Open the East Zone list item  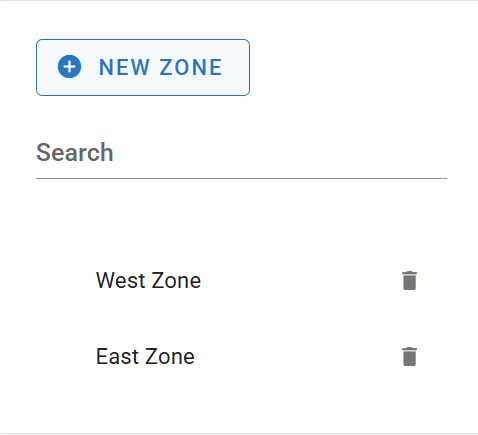[x=241, y=357]
